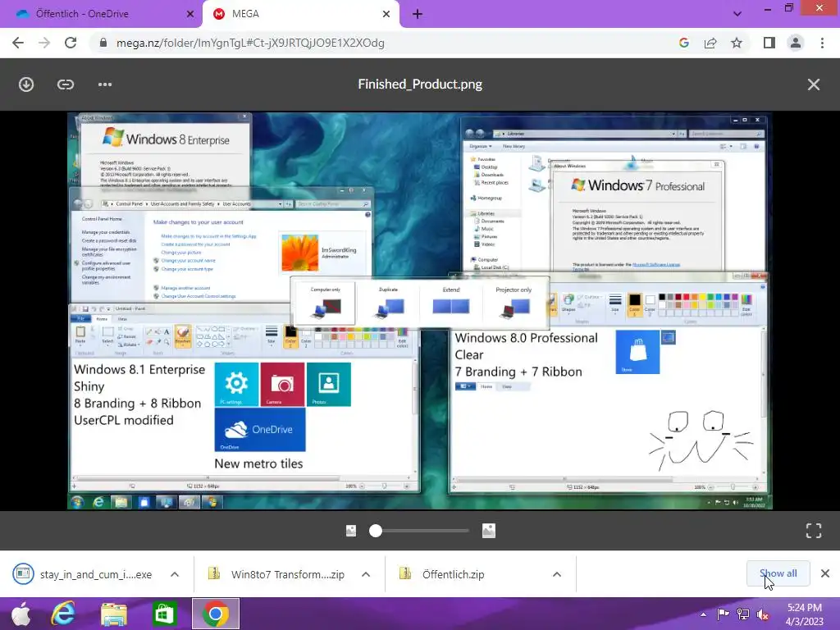Image resolution: width=840 pixels, height=630 pixels.
Task: Open a new browser tab
Action: click(x=418, y=14)
